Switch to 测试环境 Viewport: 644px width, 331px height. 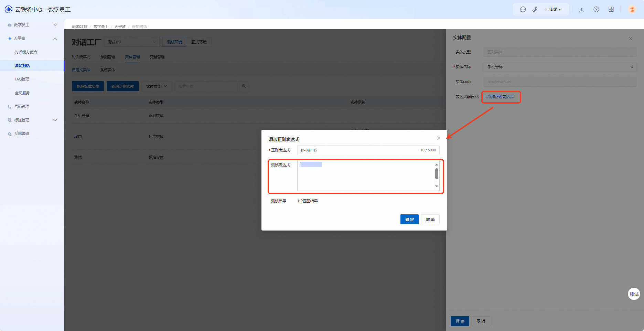click(174, 42)
